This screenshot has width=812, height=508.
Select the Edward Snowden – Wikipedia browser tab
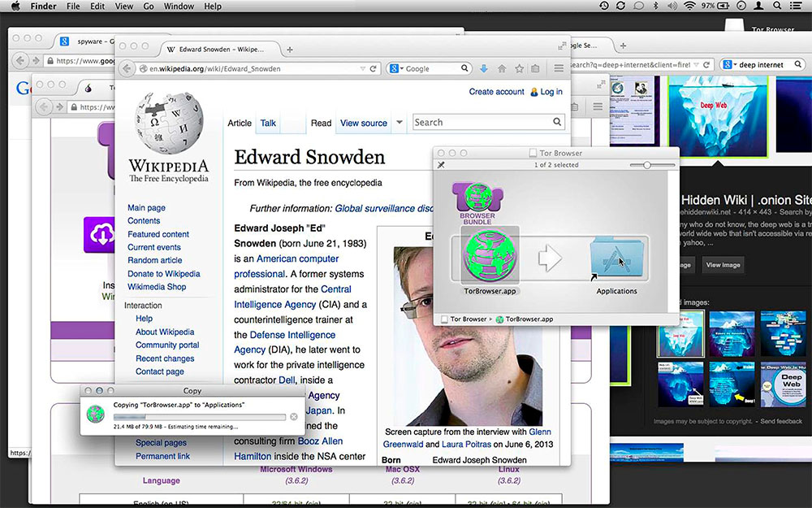[x=219, y=50]
